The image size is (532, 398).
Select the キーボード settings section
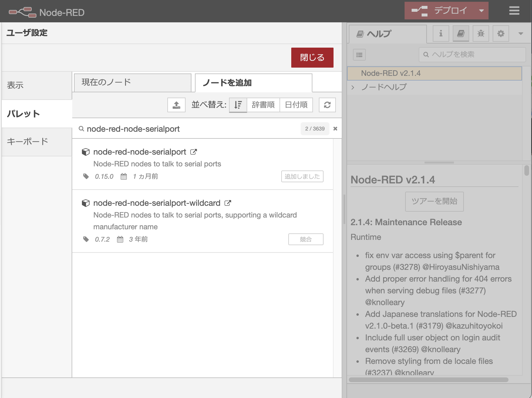[28, 141]
